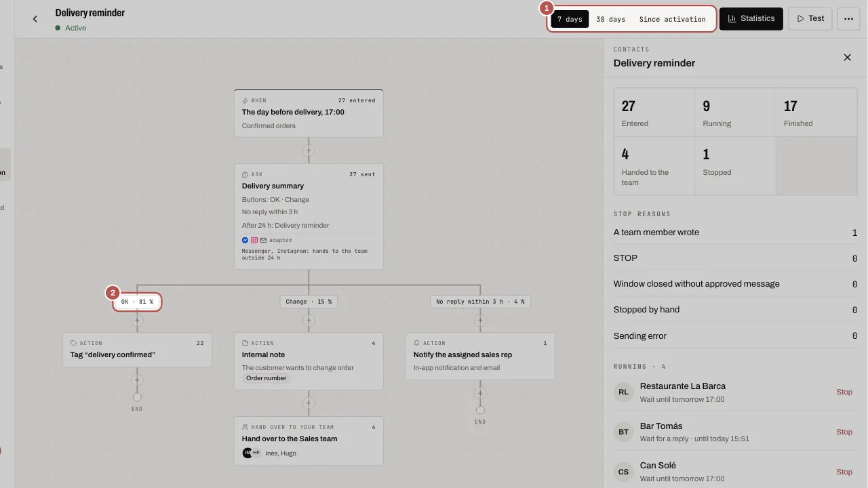The image size is (868, 488).
Task: Select the No reply within 3 h branch
Action: pyautogui.click(x=480, y=302)
